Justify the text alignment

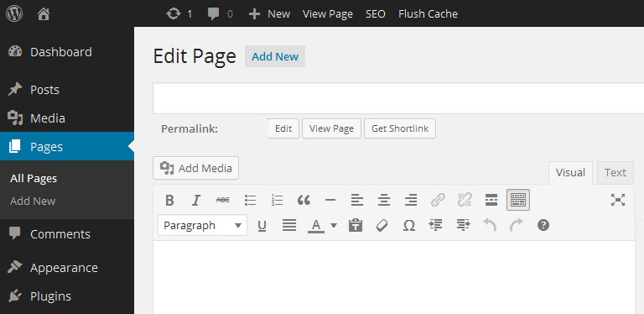pos(289,225)
